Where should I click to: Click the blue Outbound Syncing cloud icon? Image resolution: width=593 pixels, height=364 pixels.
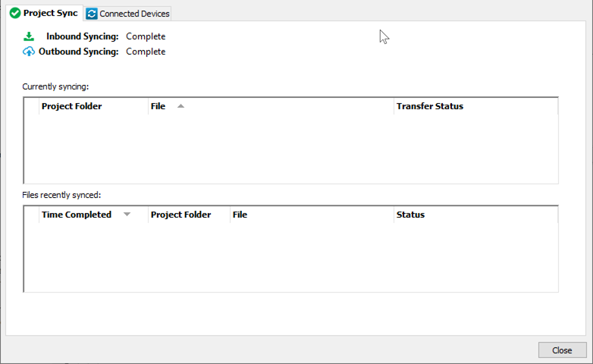[29, 52]
